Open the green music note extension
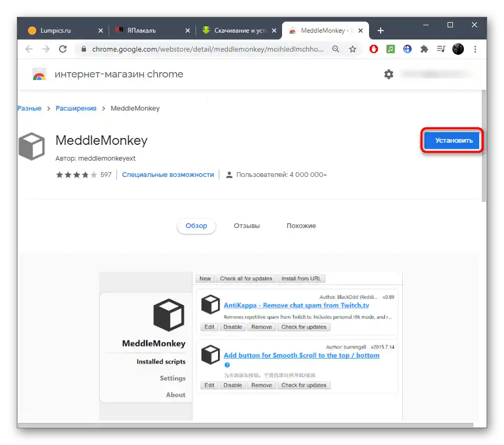504x445 pixels. [x=390, y=49]
